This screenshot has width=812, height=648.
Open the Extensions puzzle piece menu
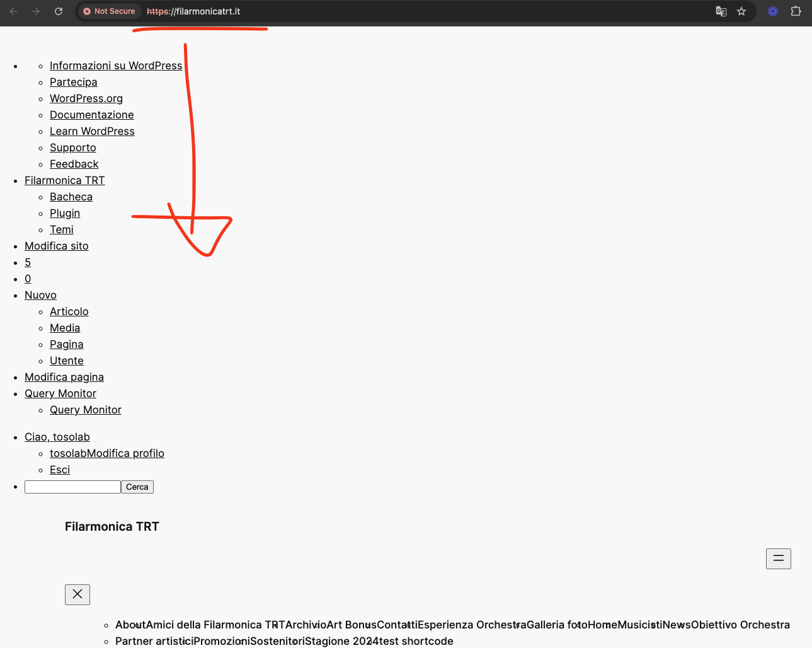[x=796, y=11]
